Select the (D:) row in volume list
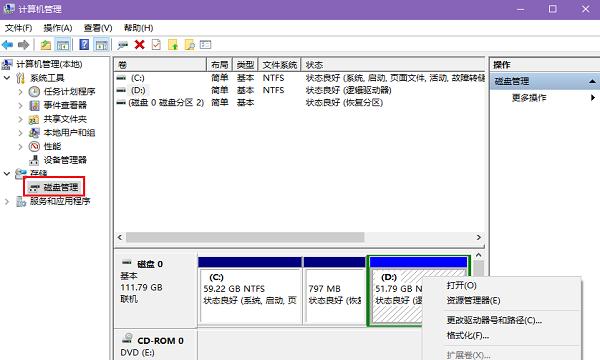This screenshot has width=600, height=360. 300,90
